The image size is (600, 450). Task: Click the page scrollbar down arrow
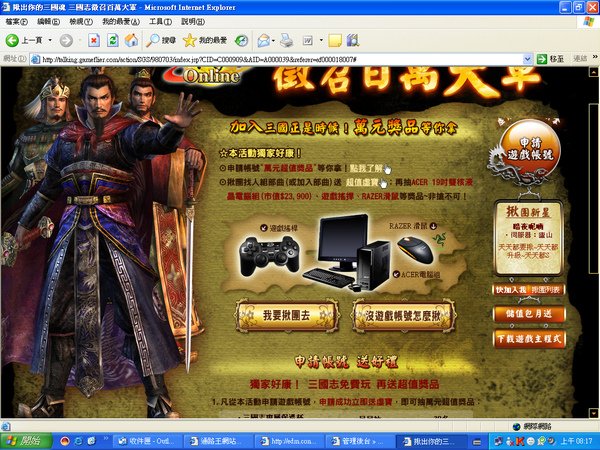click(594, 413)
